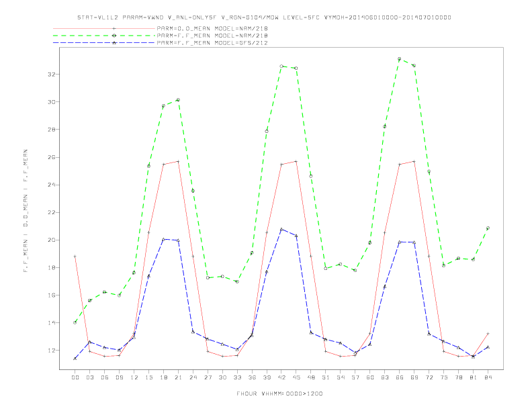Viewport: 532px width, 411px height.
Task: Click x-axis tick label 42
Action: click(x=281, y=377)
